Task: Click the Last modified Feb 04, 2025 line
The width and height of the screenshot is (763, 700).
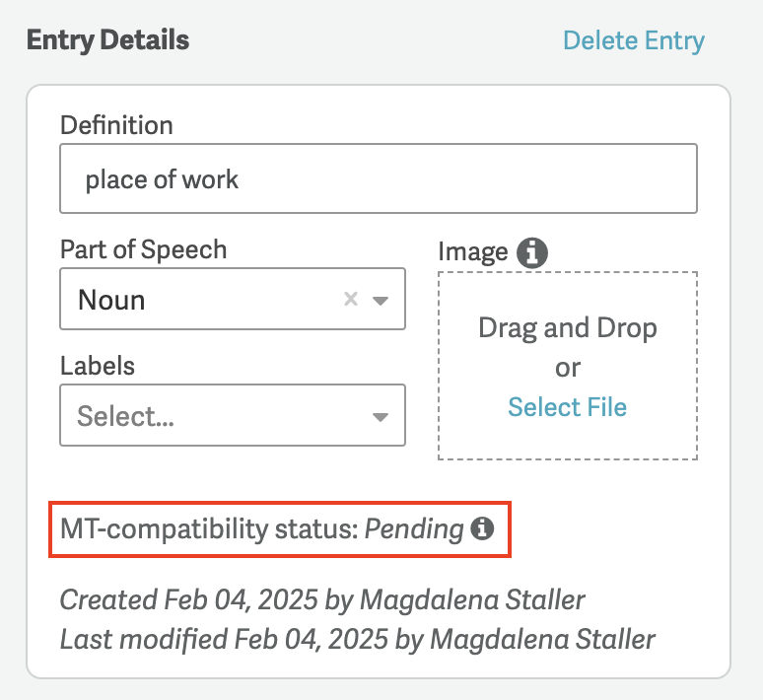Action: coord(358,639)
